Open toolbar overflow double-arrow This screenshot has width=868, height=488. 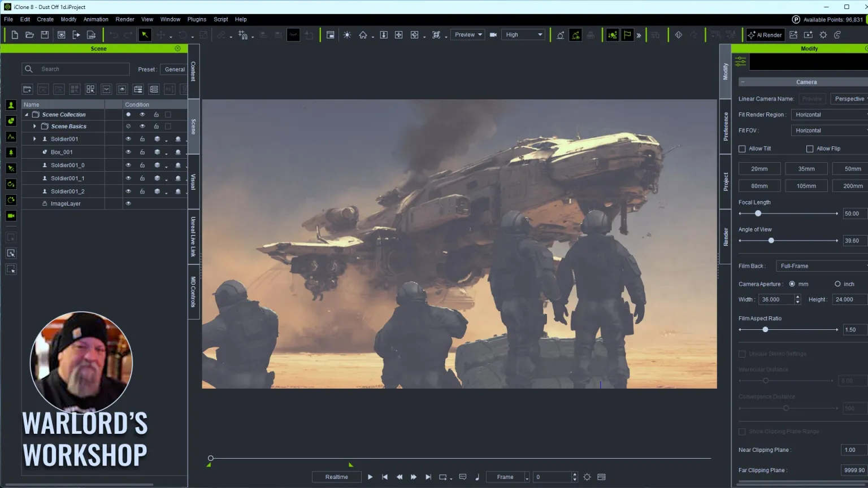(639, 35)
